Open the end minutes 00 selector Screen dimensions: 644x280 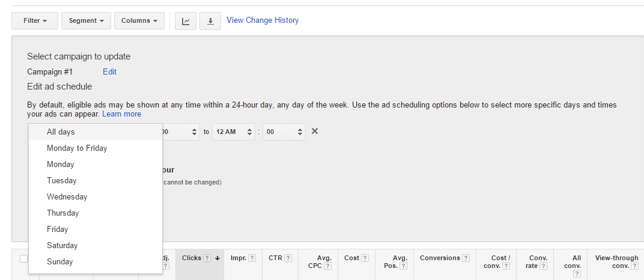coord(284,132)
